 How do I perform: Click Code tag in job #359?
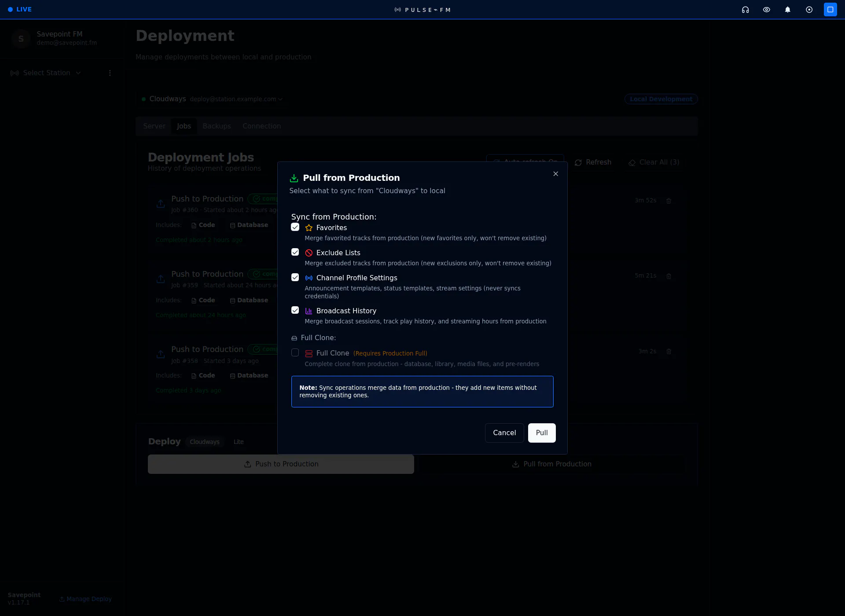click(x=203, y=300)
